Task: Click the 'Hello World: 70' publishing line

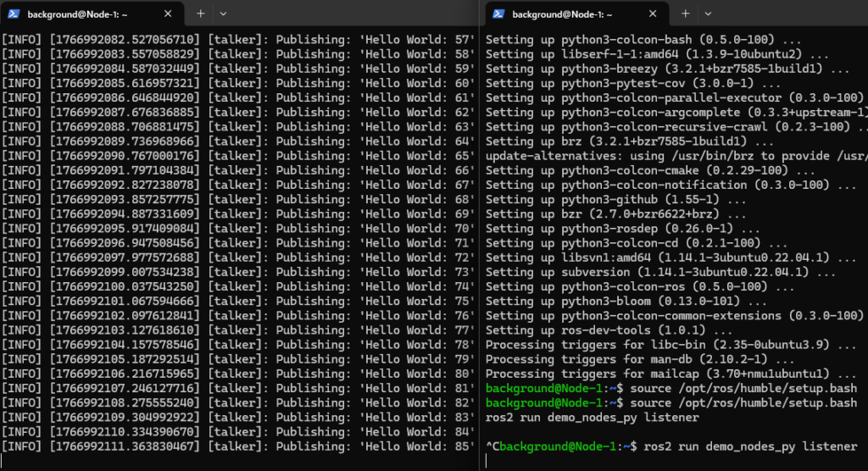Action: [x=239, y=229]
